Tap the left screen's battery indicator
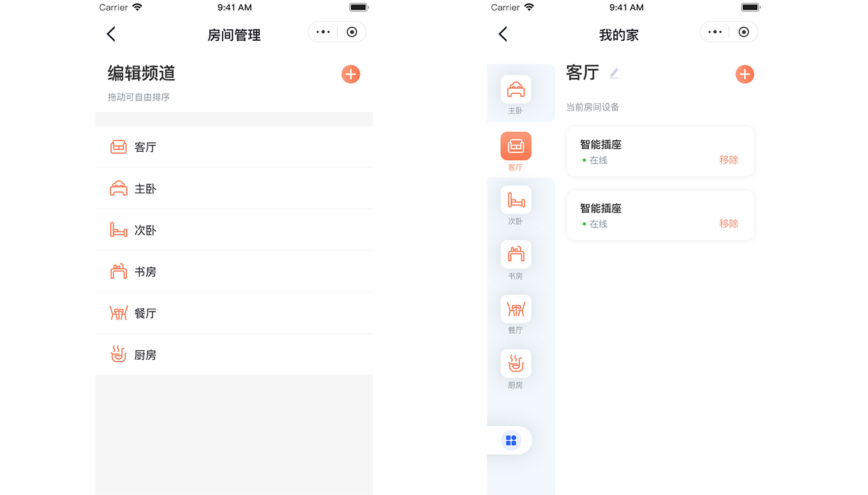The width and height of the screenshot is (868, 495). tap(359, 8)
